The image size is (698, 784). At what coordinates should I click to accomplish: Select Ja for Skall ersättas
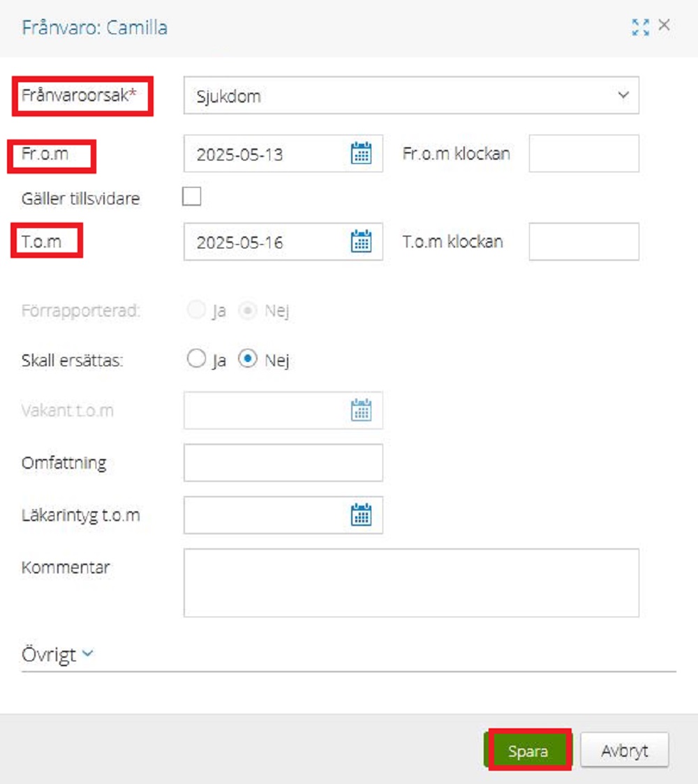point(195,359)
